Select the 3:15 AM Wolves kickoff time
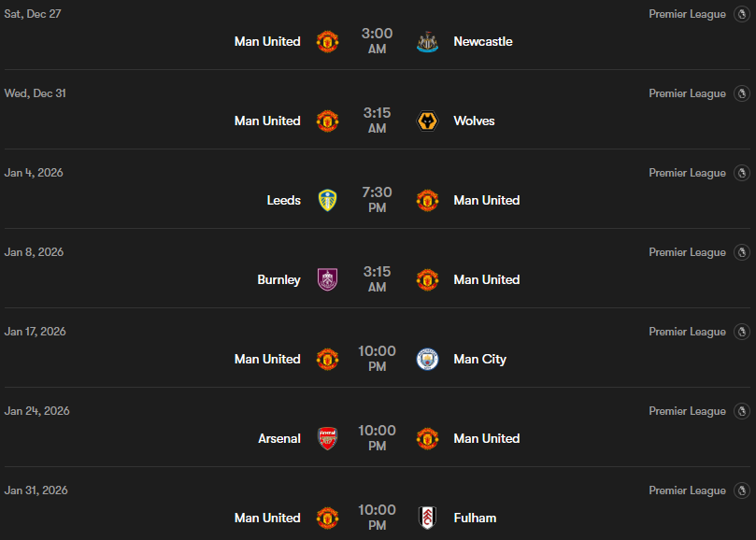 click(377, 121)
